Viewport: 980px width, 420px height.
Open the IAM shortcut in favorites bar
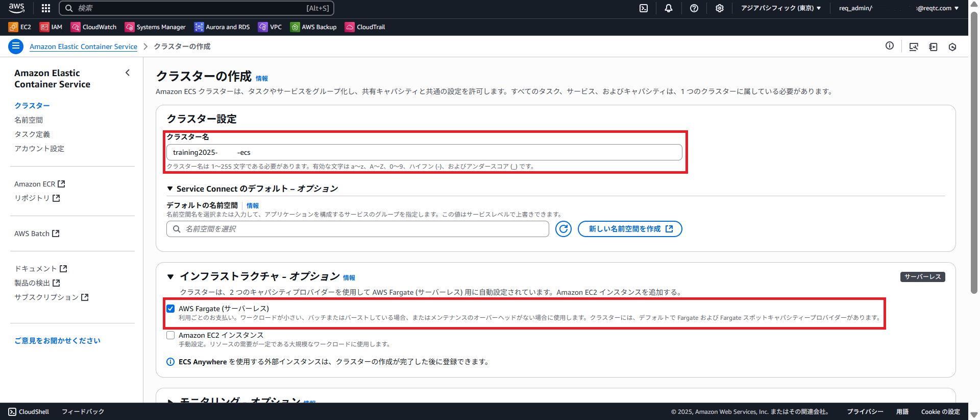(x=51, y=27)
